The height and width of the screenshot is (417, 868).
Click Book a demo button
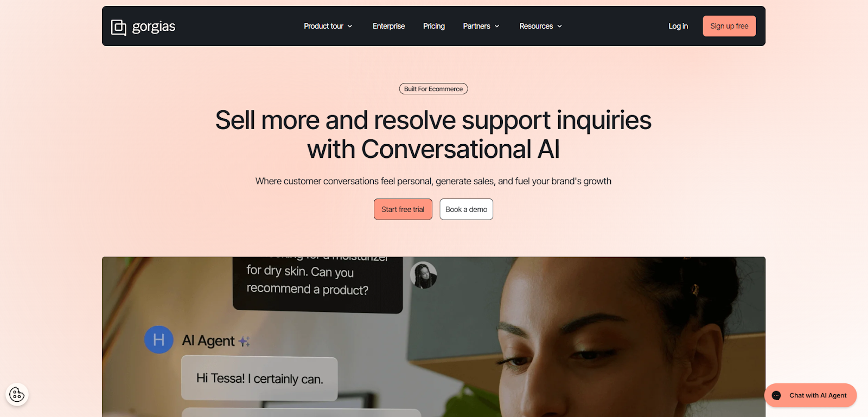[x=467, y=209]
